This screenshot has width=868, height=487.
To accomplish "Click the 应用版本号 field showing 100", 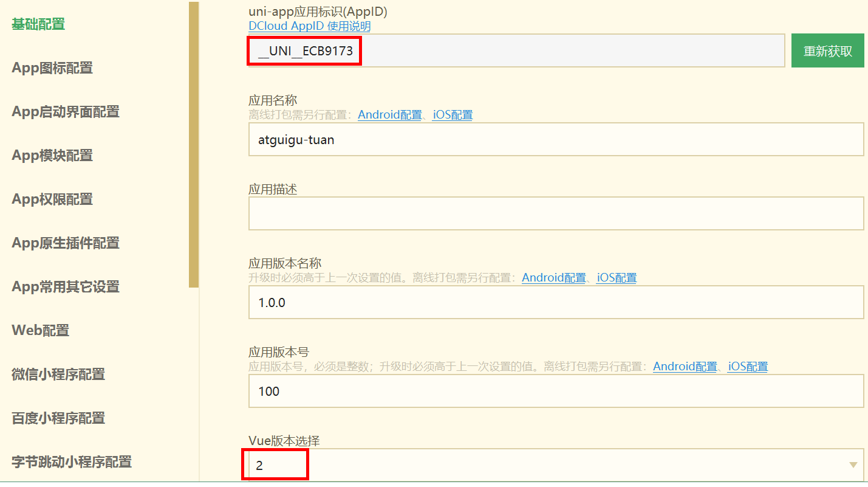I will 555,391.
